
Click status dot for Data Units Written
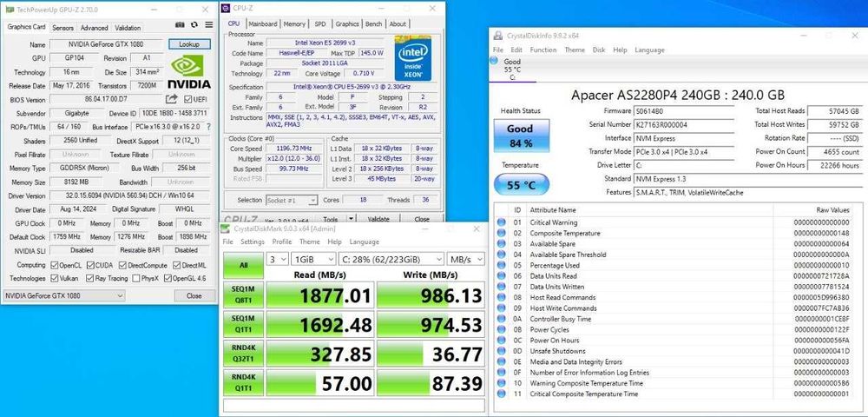(502, 287)
